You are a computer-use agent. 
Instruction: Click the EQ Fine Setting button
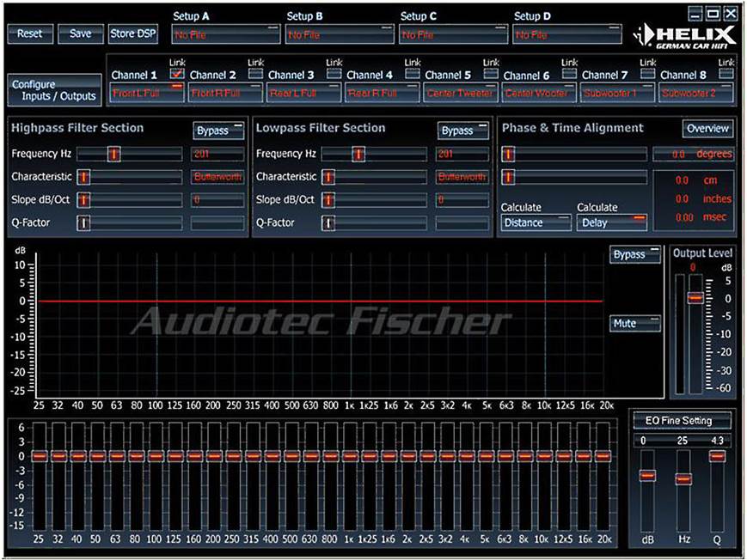click(x=682, y=421)
